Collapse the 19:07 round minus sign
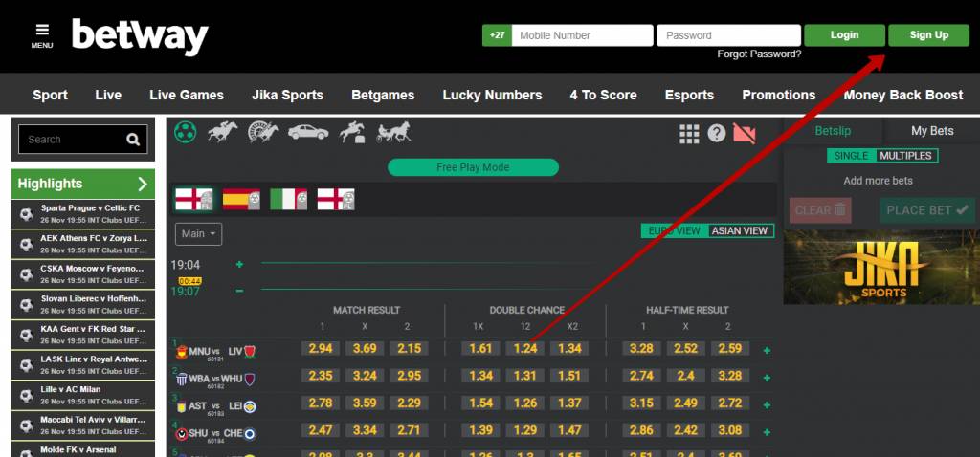The width and height of the screenshot is (980, 457). tap(239, 291)
